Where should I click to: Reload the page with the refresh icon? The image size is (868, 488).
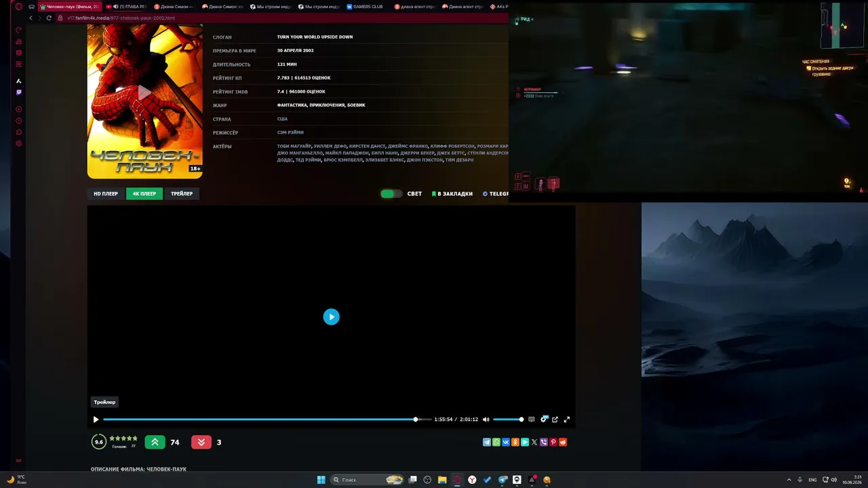click(49, 18)
